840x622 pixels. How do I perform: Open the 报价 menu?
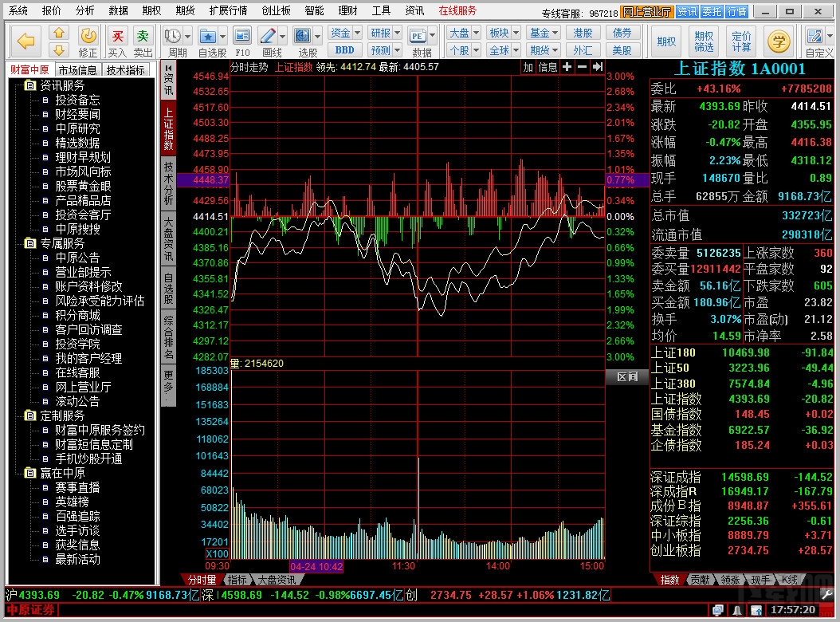[52, 10]
